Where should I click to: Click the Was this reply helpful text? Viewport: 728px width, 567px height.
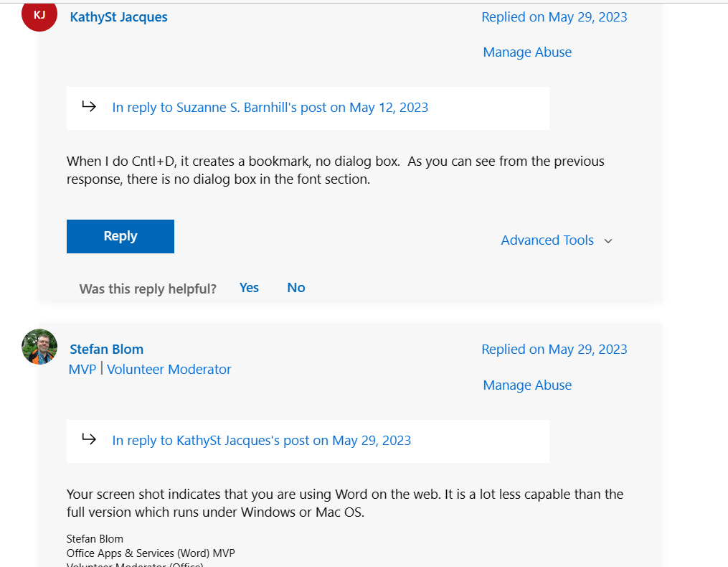point(147,288)
